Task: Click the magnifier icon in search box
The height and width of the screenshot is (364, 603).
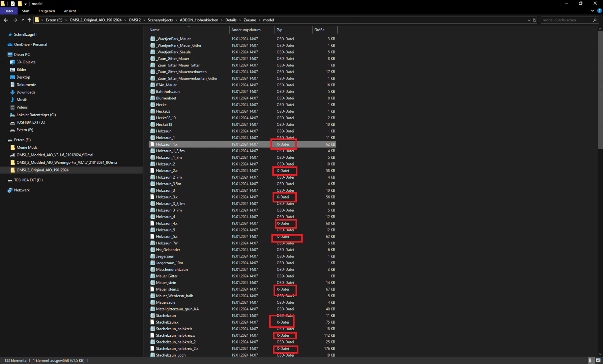Action: coord(595,20)
